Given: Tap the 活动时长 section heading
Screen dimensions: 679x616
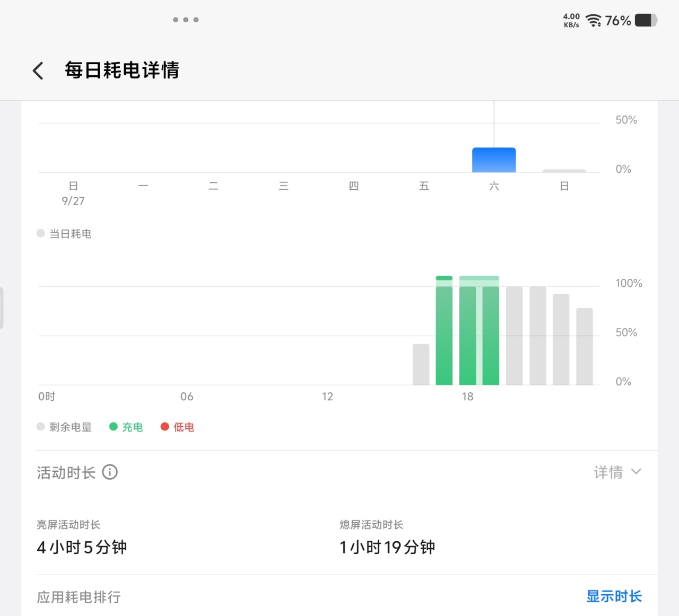Looking at the screenshot, I should tap(66, 472).
